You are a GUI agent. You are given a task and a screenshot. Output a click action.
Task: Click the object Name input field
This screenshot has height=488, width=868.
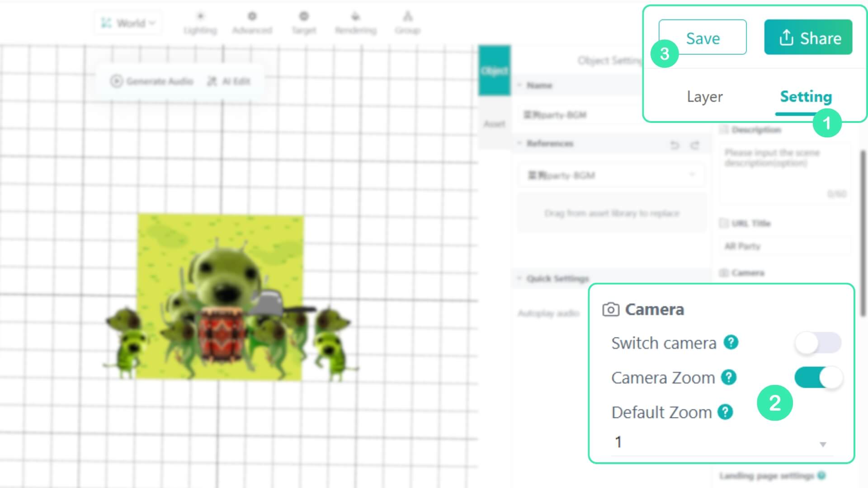click(581, 115)
